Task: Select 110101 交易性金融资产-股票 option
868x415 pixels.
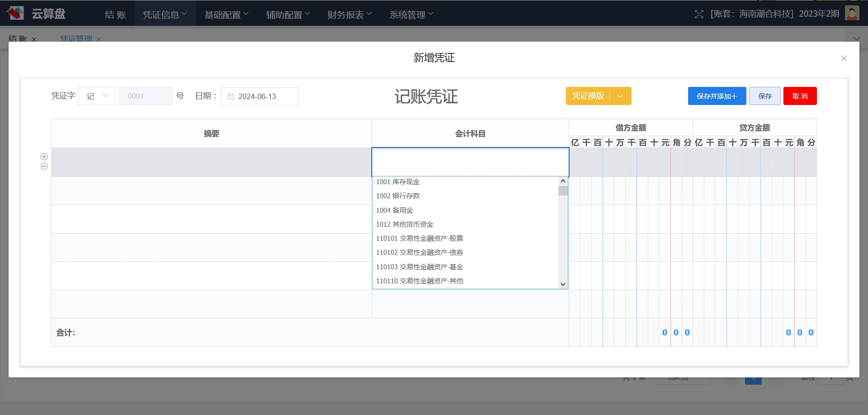Action: tap(420, 239)
